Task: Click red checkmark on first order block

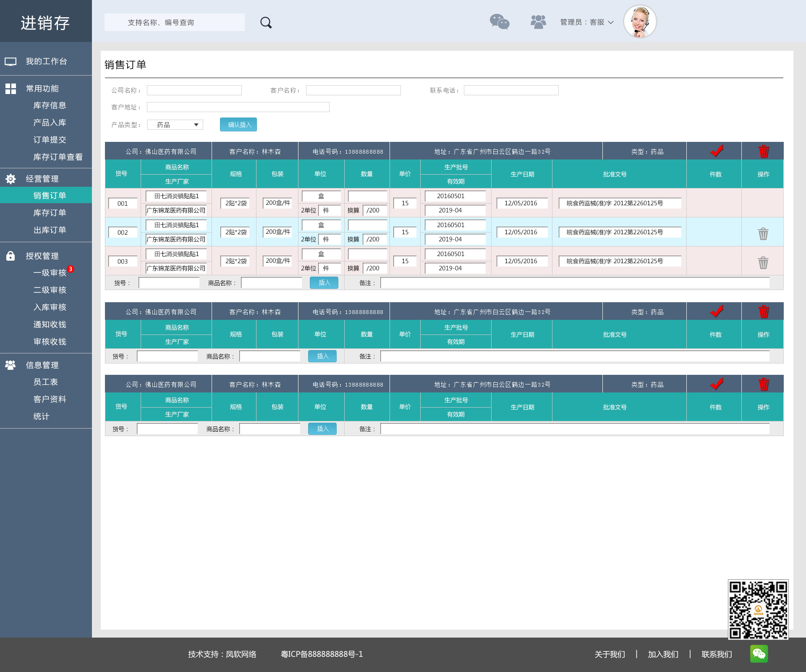Action: click(717, 151)
